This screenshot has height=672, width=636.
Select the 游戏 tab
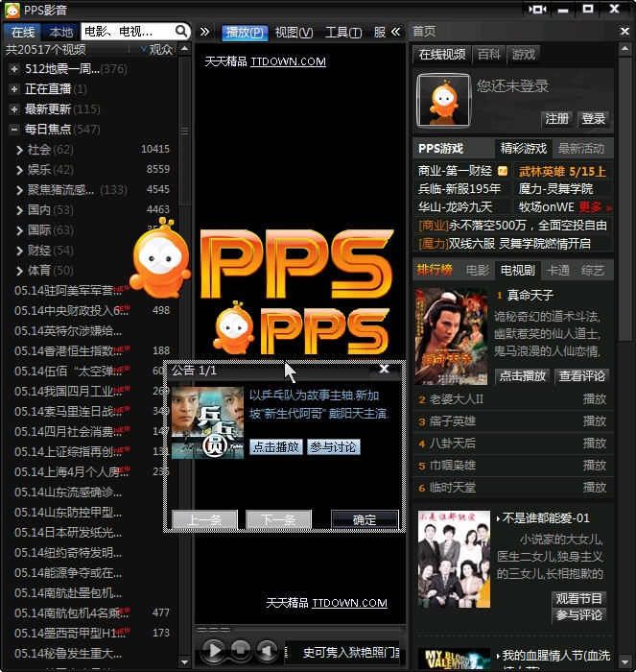tap(523, 54)
